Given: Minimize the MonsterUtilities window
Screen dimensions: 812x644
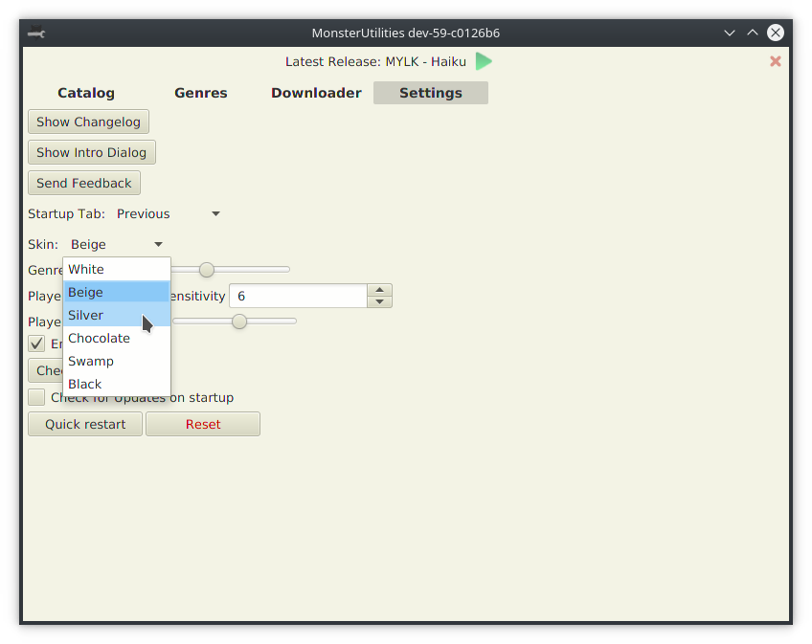Looking at the screenshot, I should coord(729,33).
